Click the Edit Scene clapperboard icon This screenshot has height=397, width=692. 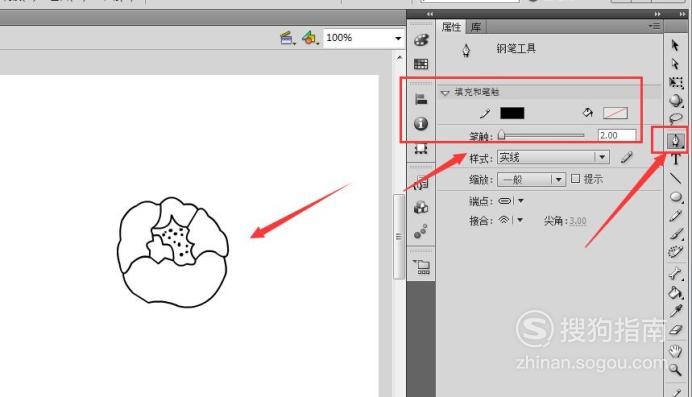tap(287, 38)
